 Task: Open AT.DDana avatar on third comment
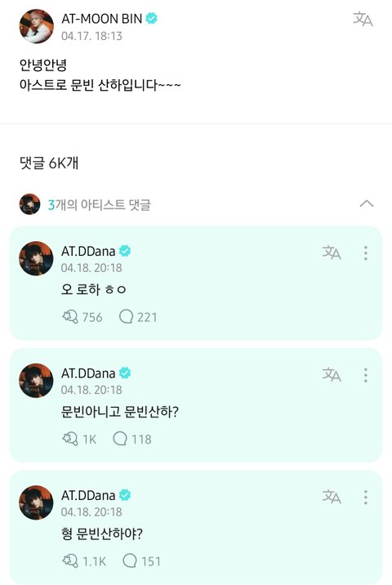coord(36,502)
